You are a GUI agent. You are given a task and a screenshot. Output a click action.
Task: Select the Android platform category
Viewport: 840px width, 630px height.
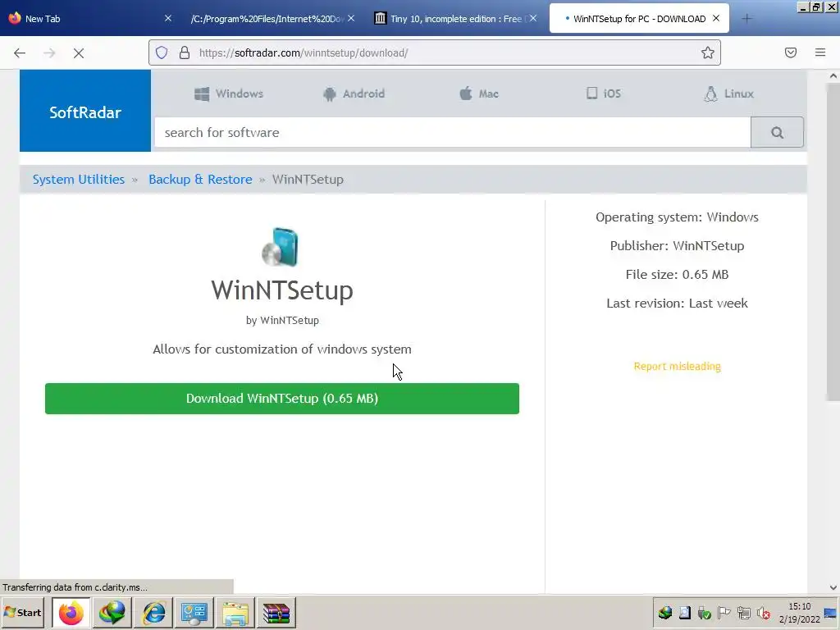[354, 94]
